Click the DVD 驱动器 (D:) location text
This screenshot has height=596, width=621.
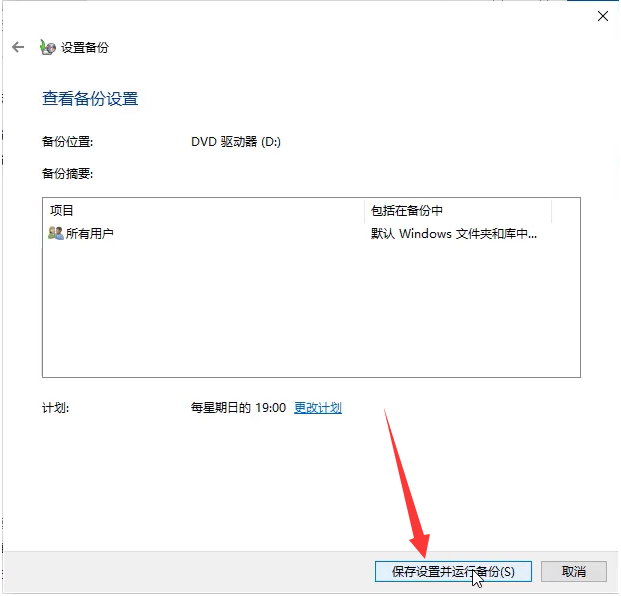(x=236, y=142)
